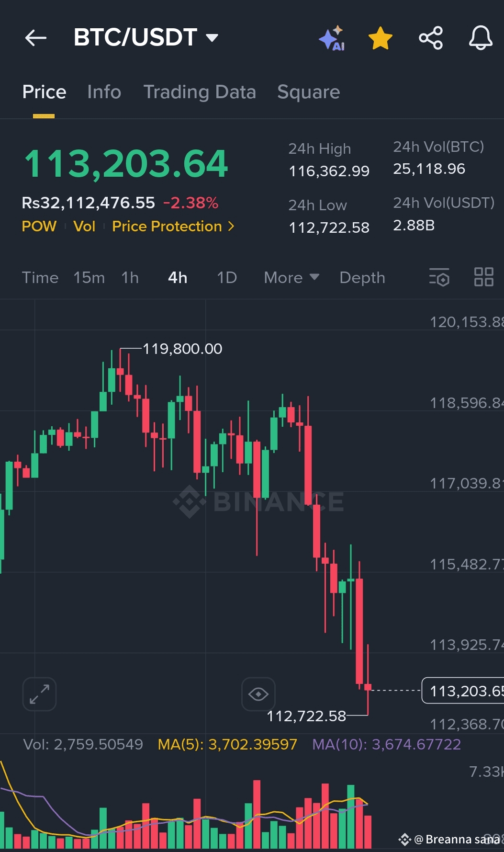Select the 15m timeframe
This screenshot has width=504, height=852.
[x=89, y=278]
